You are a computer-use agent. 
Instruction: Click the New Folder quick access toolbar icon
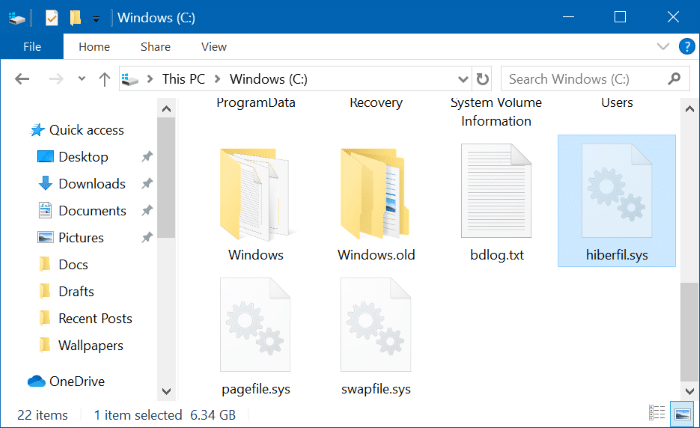[x=75, y=18]
